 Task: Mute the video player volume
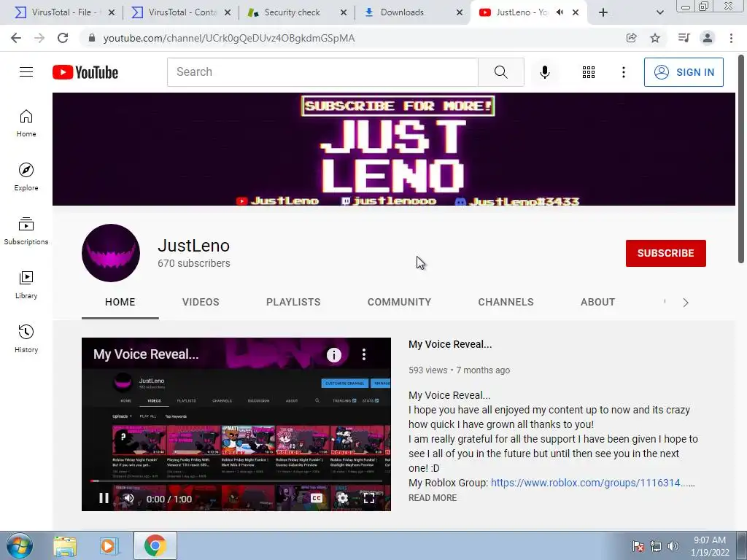pos(128,499)
